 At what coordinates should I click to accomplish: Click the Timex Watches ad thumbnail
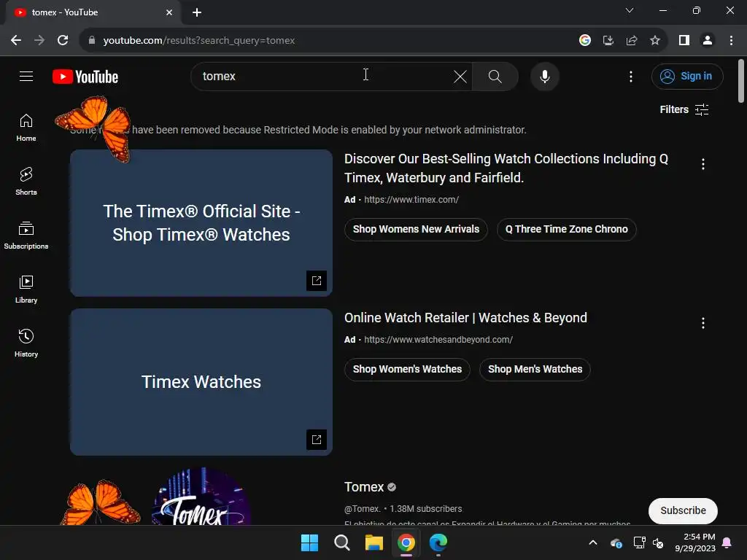coord(201,382)
